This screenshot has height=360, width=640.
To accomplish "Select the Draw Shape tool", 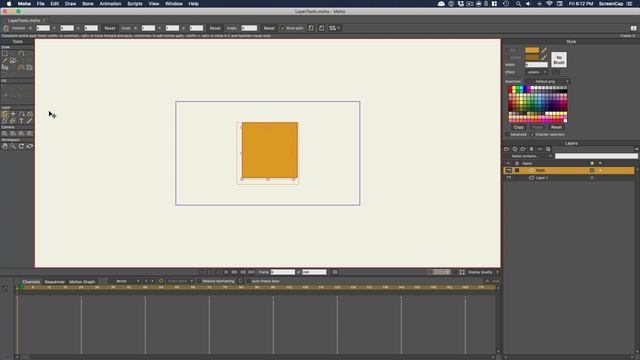I will [13, 60].
